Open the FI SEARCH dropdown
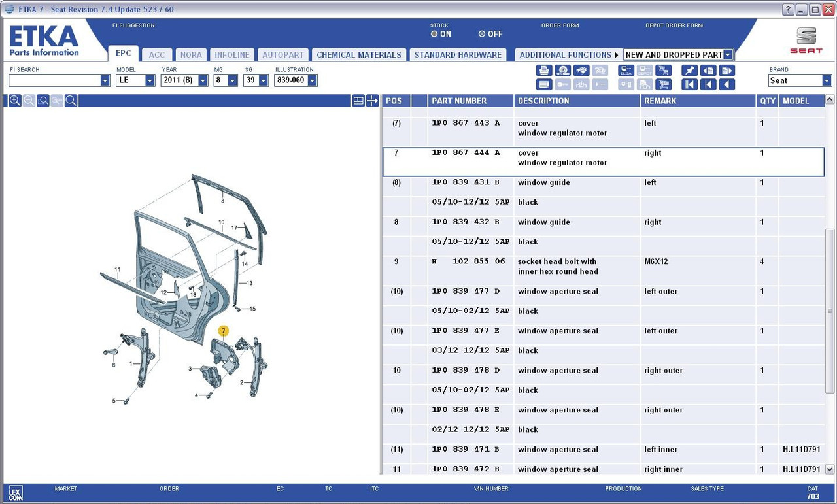This screenshot has height=504, width=837. tap(105, 80)
